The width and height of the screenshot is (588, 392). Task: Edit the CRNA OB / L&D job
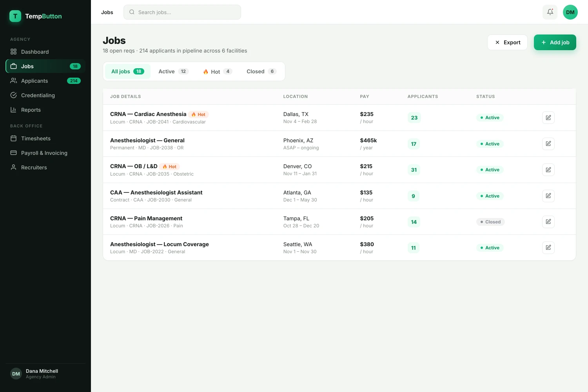click(x=548, y=170)
